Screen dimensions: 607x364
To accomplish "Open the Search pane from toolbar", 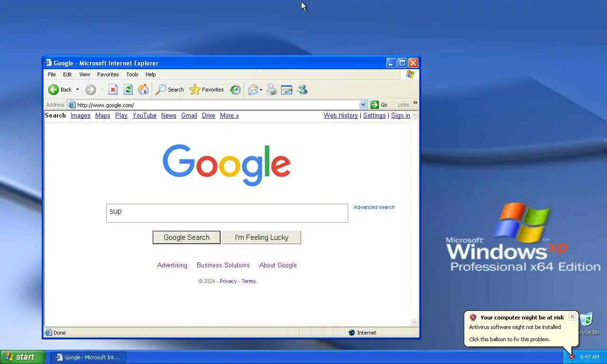I will [x=170, y=90].
